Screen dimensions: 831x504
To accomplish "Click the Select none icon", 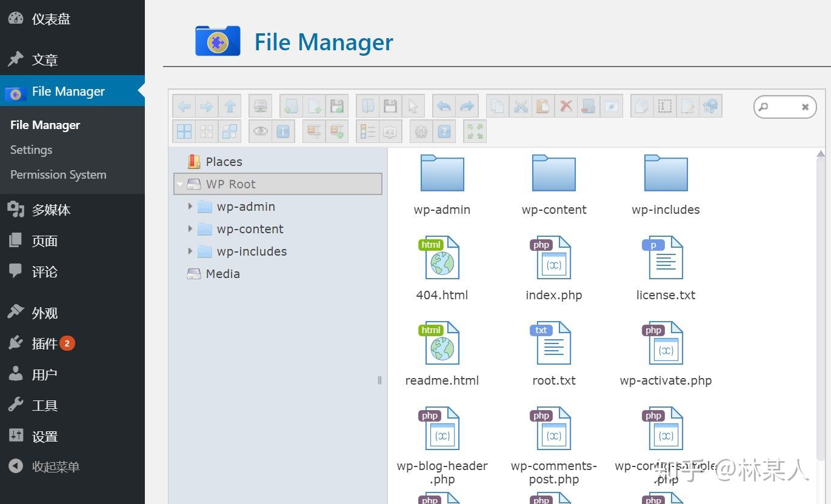I will (207, 131).
